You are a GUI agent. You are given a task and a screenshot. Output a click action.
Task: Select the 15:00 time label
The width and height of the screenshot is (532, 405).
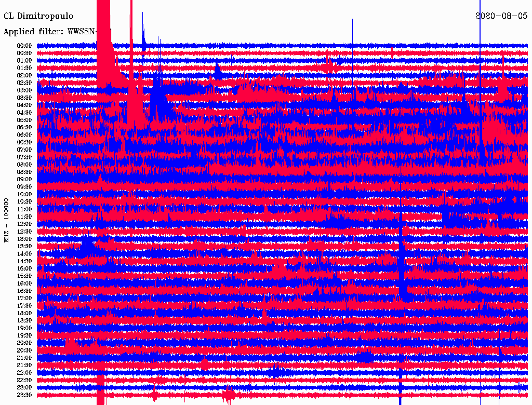click(x=24, y=268)
